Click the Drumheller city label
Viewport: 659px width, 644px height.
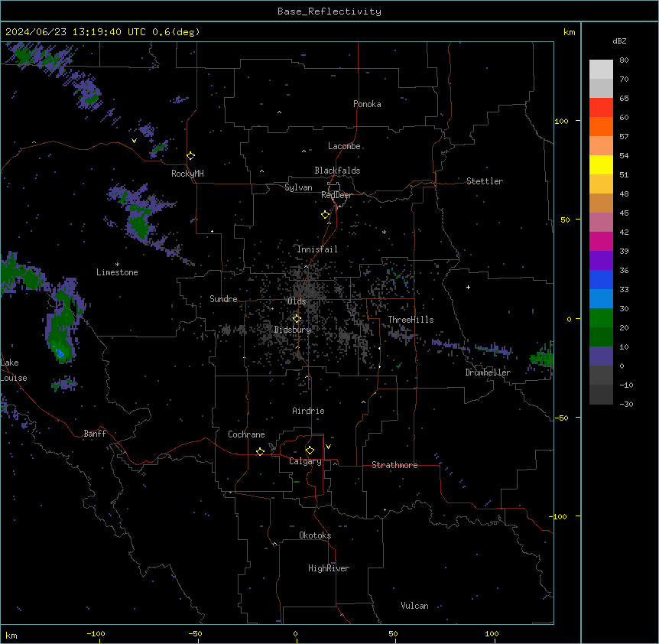pos(488,372)
